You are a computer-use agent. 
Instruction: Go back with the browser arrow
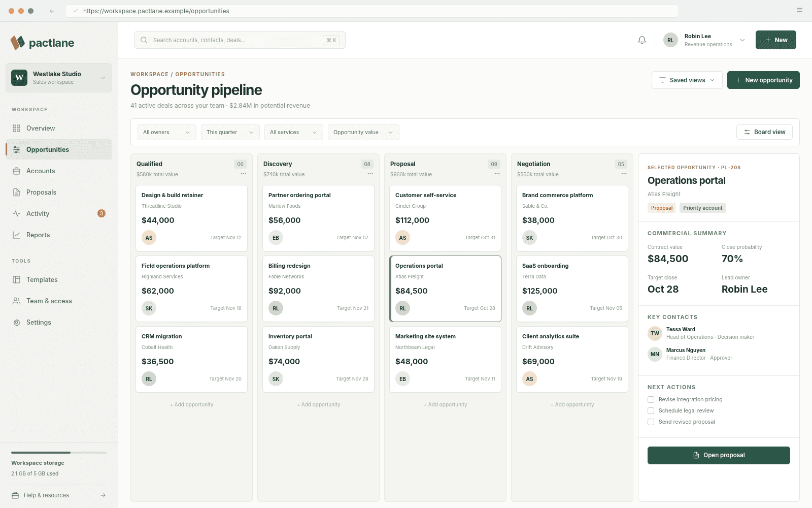tap(52, 11)
